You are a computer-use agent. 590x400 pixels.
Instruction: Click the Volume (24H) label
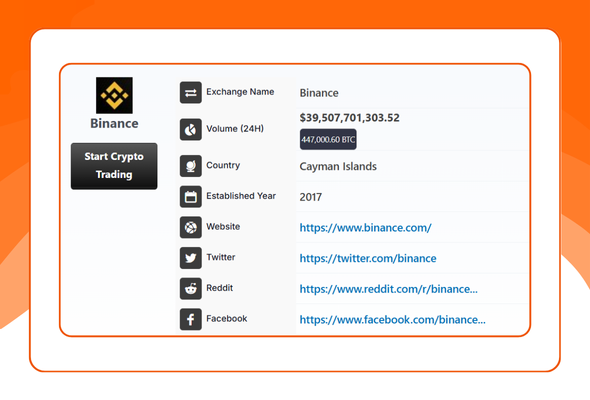click(235, 129)
